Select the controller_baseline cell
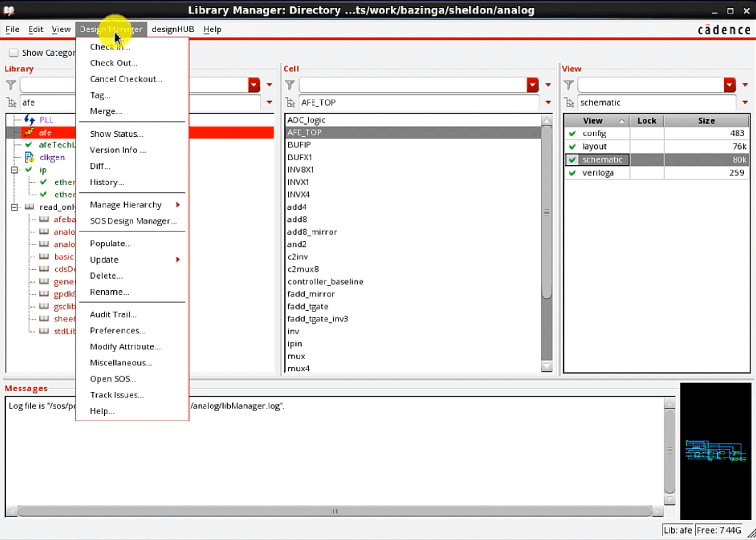 (325, 282)
